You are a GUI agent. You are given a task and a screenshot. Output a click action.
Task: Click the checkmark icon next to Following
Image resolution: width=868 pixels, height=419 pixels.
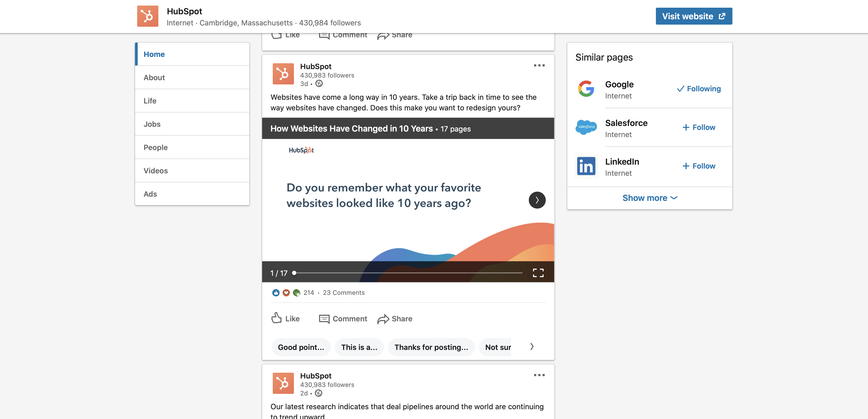coord(680,89)
